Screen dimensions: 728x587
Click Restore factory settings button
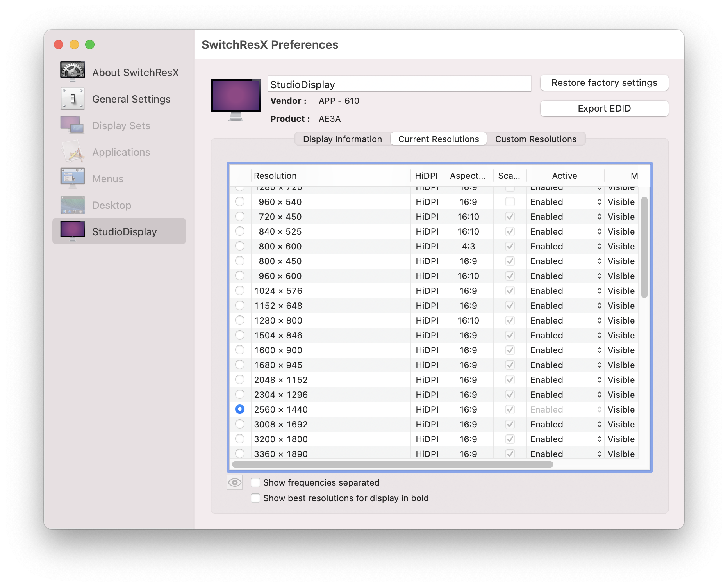click(604, 83)
